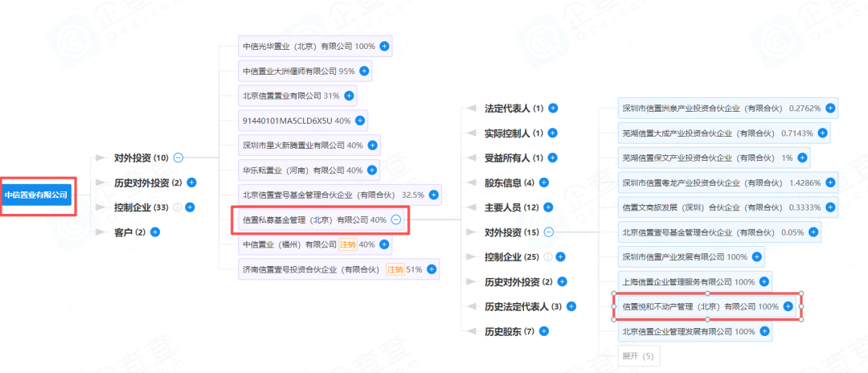This screenshot has height=373, width=868.
Task: Show info tooltip for 控制企业 (33)
Action: 177,207
